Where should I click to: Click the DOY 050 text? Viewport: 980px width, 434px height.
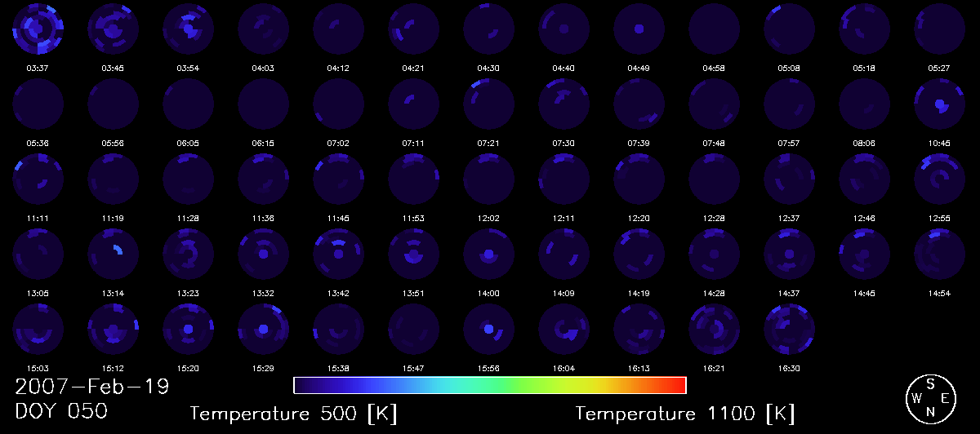(x=60, y=412)
